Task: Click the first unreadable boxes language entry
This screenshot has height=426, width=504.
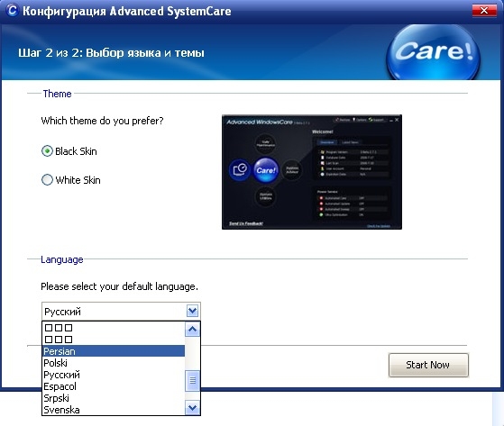Action: pos(114,328)
